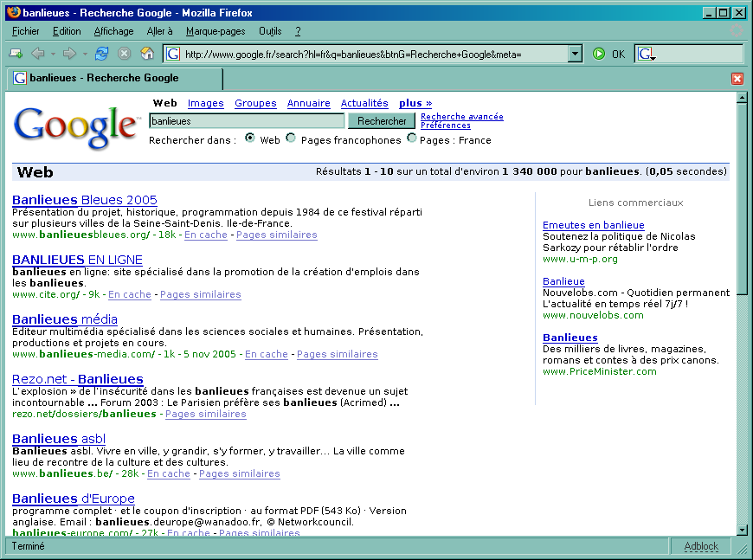Open En cache for banlieues.be
This screenshot has height=560, width=753.
[169, 473]
